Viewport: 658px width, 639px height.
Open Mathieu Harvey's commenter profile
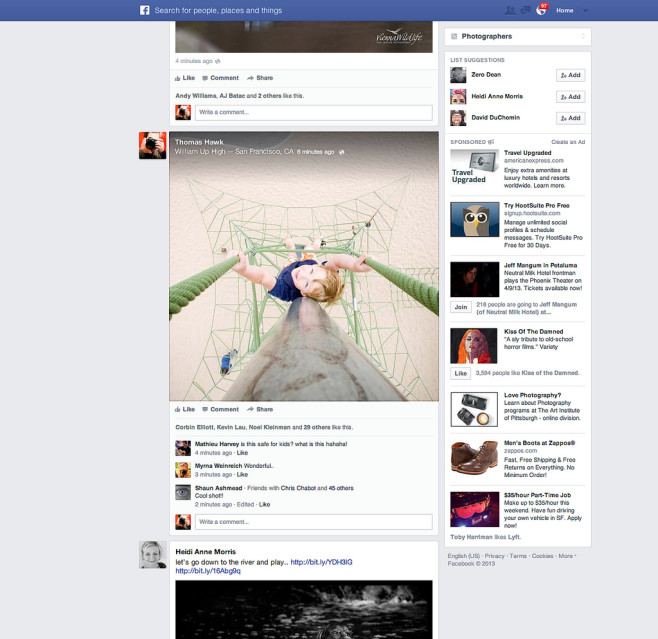217,444
